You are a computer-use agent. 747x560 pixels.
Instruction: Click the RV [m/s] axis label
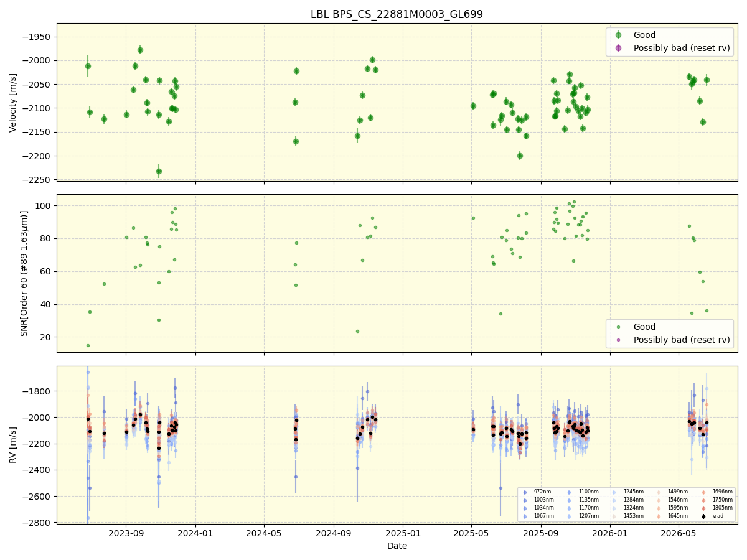[13, 445]
